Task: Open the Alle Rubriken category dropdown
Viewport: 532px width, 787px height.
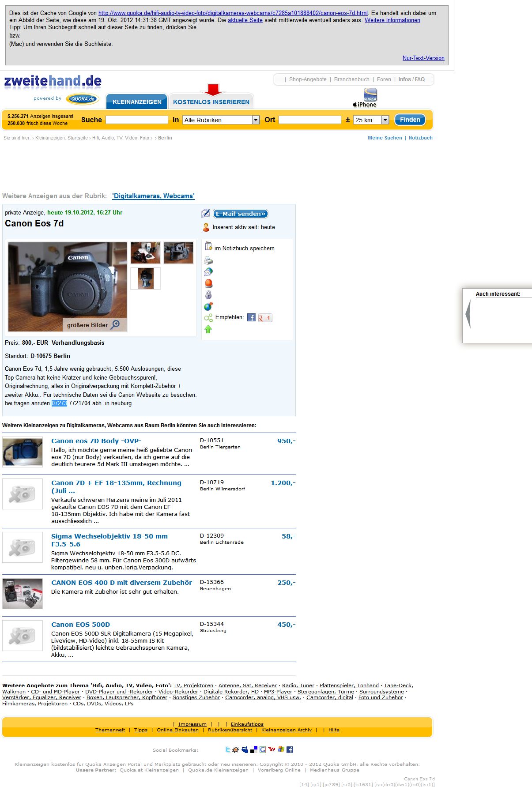Action: (221, 120)
